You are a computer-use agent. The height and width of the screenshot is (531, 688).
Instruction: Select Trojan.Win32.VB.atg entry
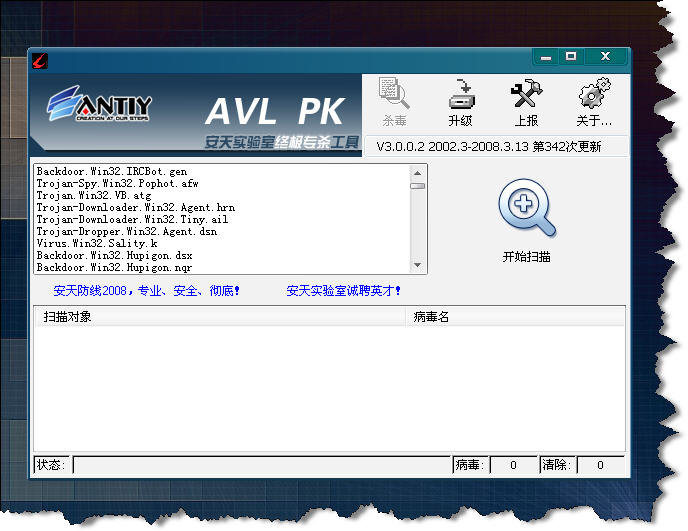point(94,195)
